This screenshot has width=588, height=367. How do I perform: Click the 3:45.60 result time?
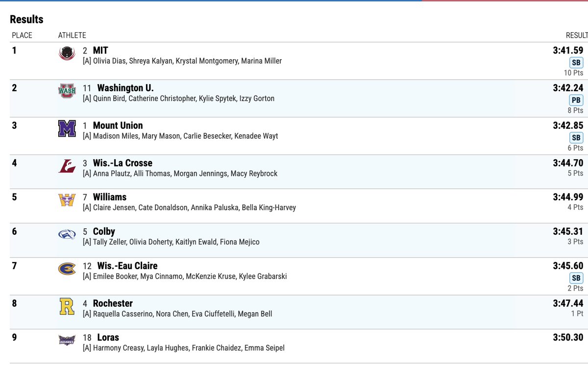568,266
